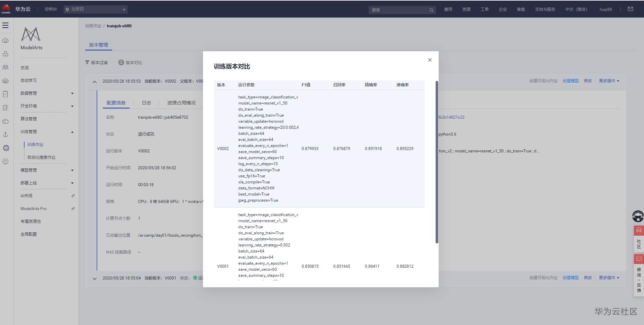Expand the V0001 version row chevron

click(x=95, y=278)
